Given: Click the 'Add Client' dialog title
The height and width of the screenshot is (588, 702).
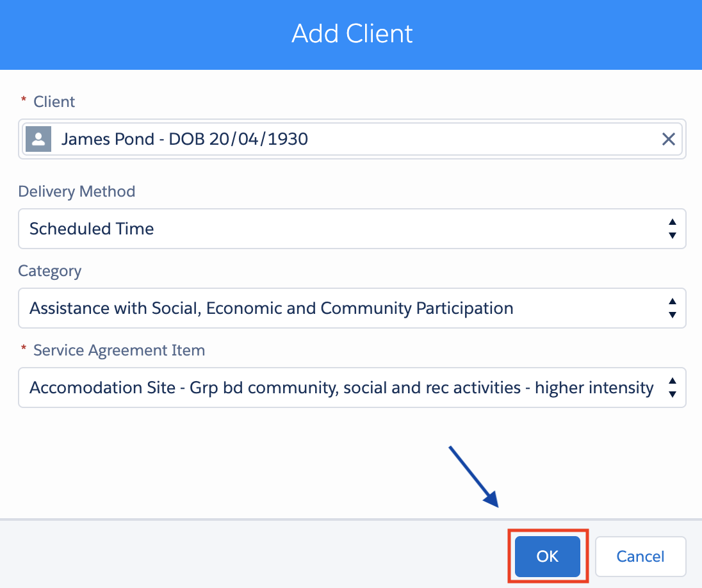Looking at the screenshot, I should pyautogui.click(x=352, y=33).
